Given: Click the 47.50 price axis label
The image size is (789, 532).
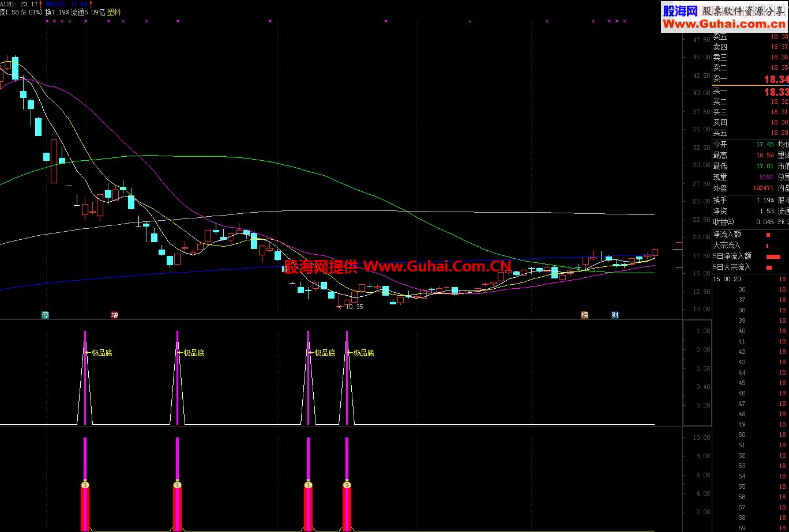Looking at the screenshot, I should pyautogui.click(x=701, y=40).
